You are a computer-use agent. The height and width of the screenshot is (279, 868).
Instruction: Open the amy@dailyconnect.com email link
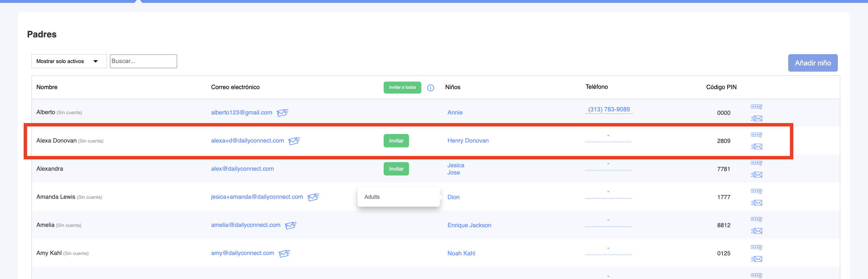coord(243,253)
